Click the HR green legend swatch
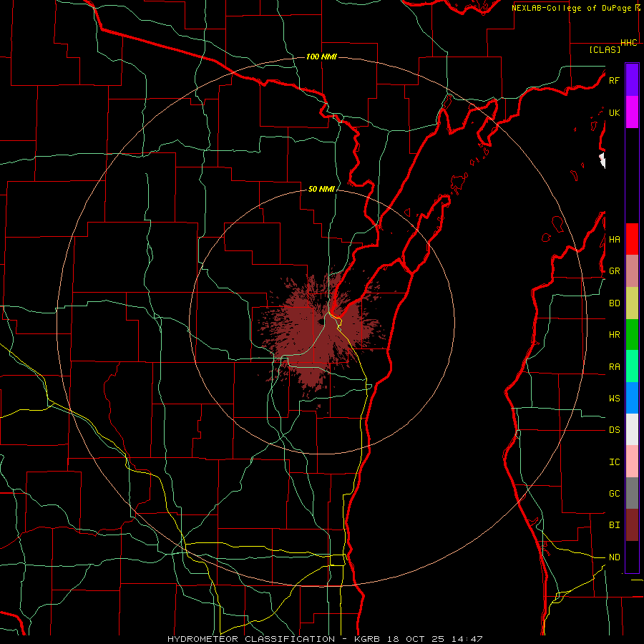The image size is (644, 644). pyautogui.click(x=632, y=335)
